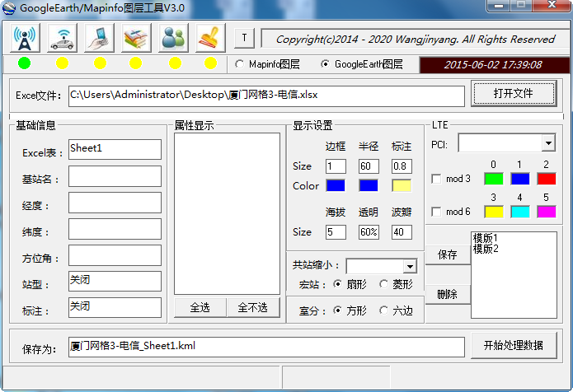The width and height of the screenshot is (573, 392).
Task: Select 模版1 in the template list
Action: pyautogui.click(x=486, y=238)
